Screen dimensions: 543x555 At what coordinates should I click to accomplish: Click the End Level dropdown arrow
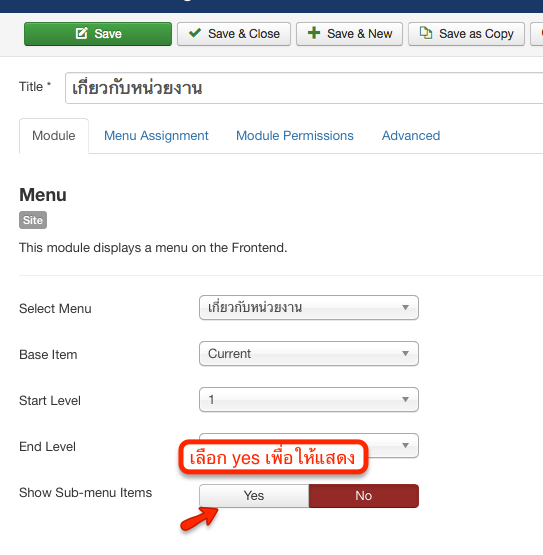[x=405, y=445]
